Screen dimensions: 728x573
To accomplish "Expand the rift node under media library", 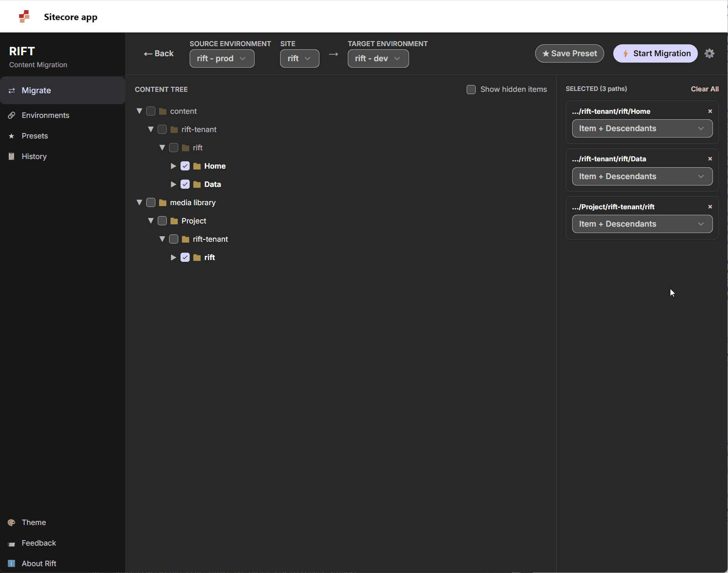I will coord(174,257).
